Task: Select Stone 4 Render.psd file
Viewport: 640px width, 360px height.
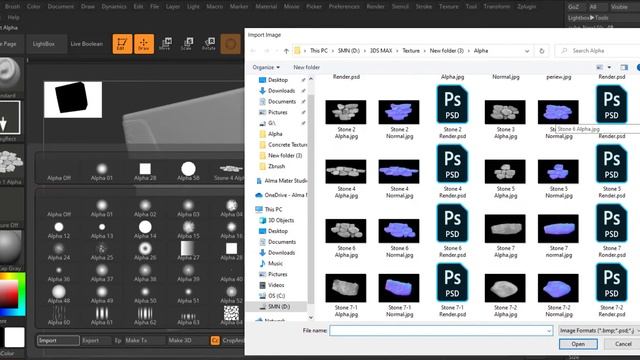Action: tap(452, 171)
